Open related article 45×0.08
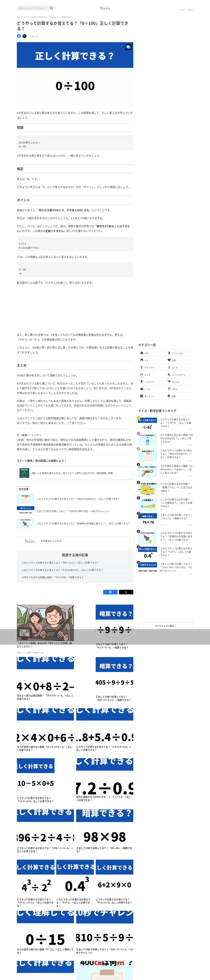 53,577
